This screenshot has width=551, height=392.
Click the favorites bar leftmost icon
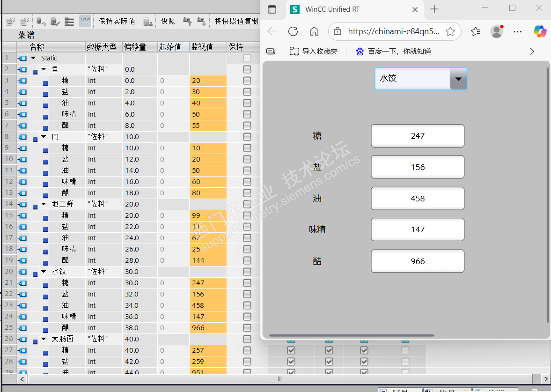coord(271,52)
